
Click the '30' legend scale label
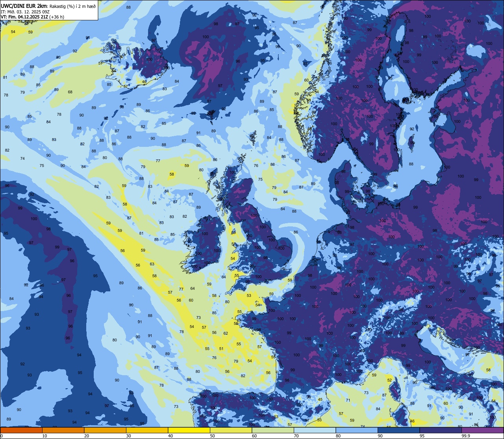point(128,436)
